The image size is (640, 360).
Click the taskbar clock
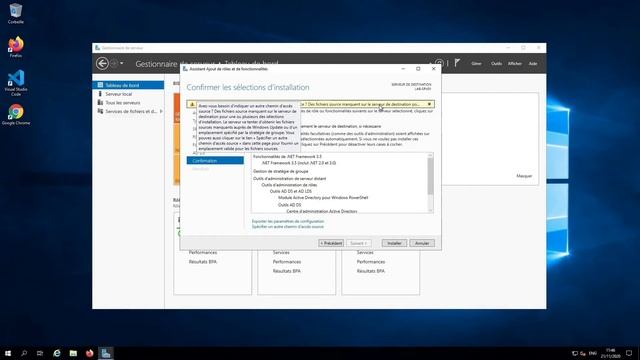click(x=611, y=353)
